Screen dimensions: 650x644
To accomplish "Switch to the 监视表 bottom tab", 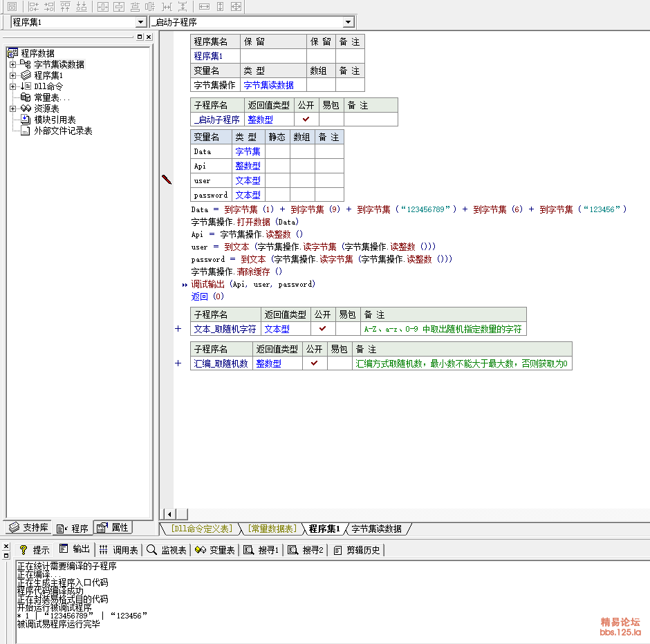I will click(167, 549).
